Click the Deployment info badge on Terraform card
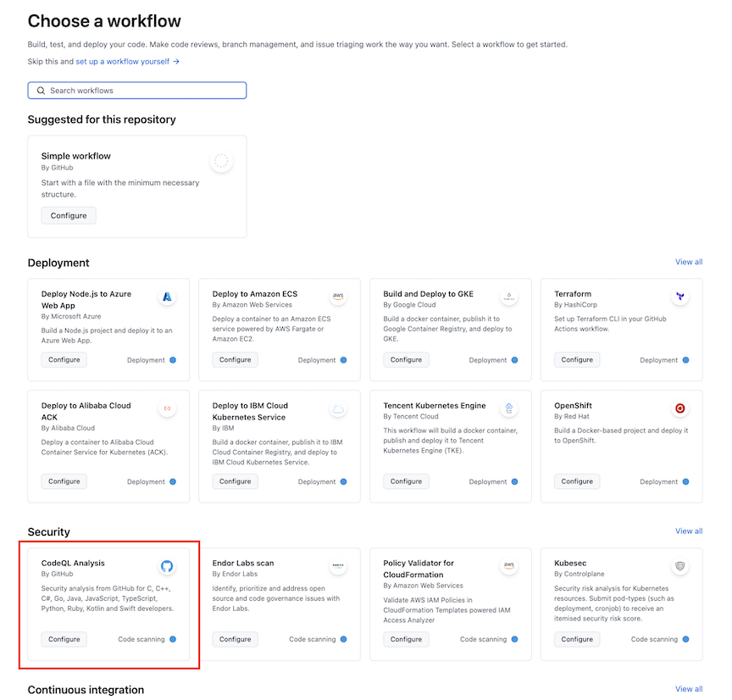The width and height of the screenshot is (732, 700). point(663,359)
